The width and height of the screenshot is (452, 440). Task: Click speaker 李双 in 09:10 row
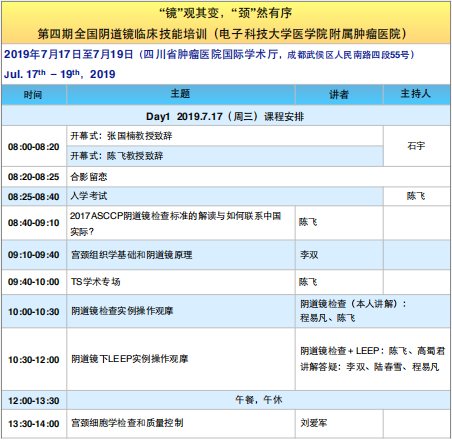click(x=309, y=255)
